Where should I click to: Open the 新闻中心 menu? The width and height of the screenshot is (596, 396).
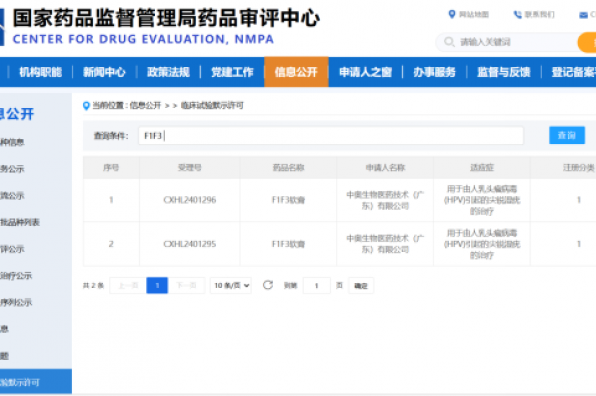click(x=104, y=72)
